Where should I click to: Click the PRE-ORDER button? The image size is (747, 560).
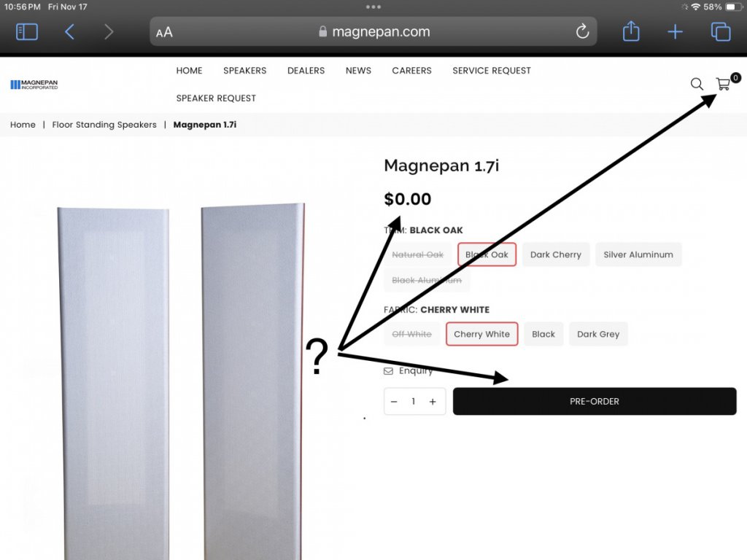coord(594,402)
